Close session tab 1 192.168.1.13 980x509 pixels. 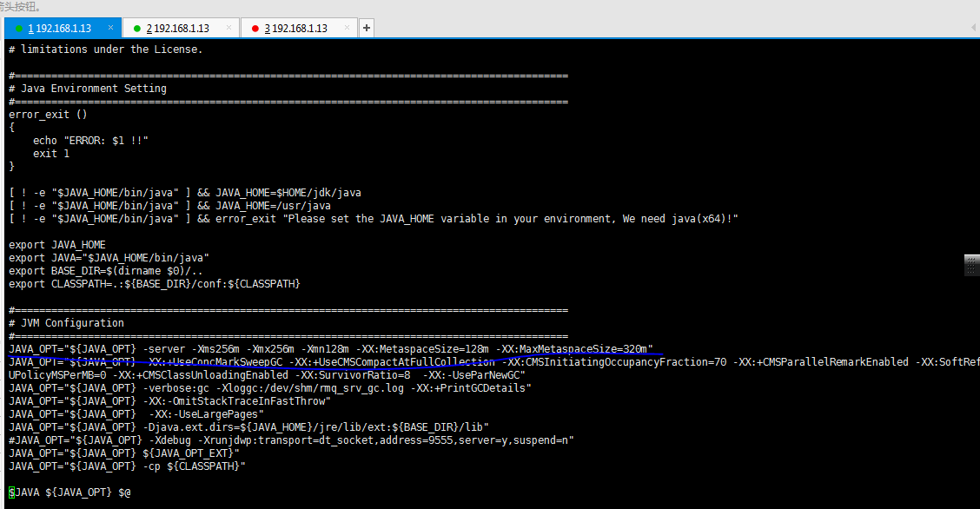coord(110,28)
